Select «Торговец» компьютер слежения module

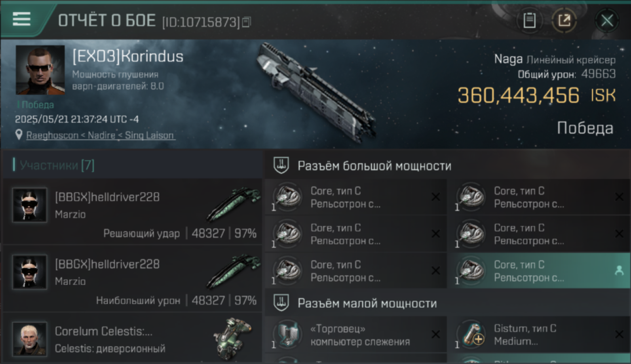tap(355, 334)
